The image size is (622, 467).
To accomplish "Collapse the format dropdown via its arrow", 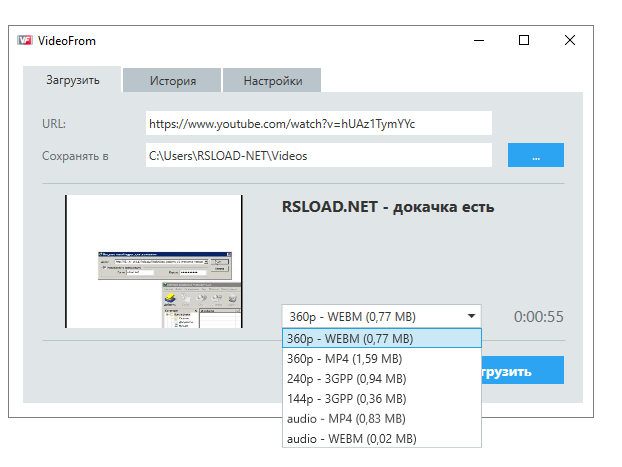I will pos(471,316).
